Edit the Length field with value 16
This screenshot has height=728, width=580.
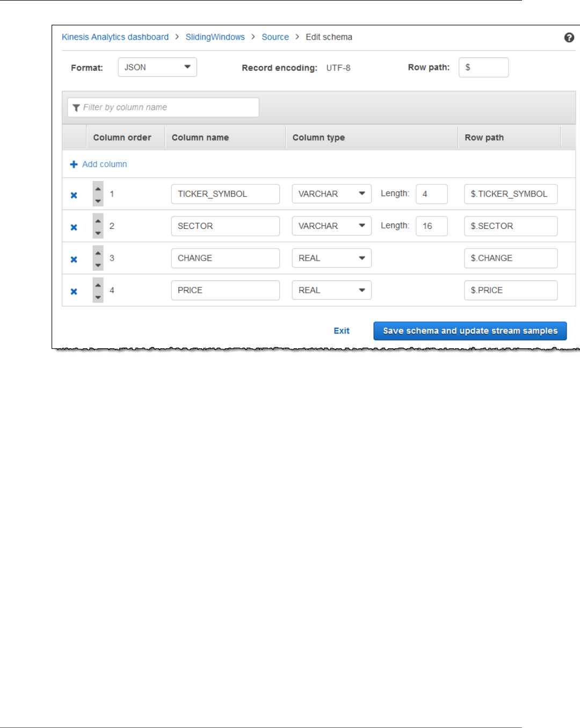coord(432,226)
